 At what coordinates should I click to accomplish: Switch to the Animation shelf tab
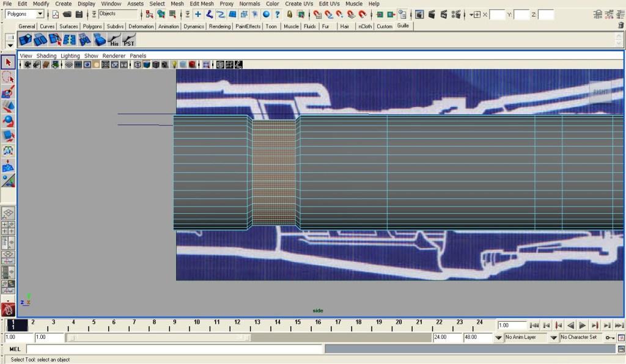169,26
